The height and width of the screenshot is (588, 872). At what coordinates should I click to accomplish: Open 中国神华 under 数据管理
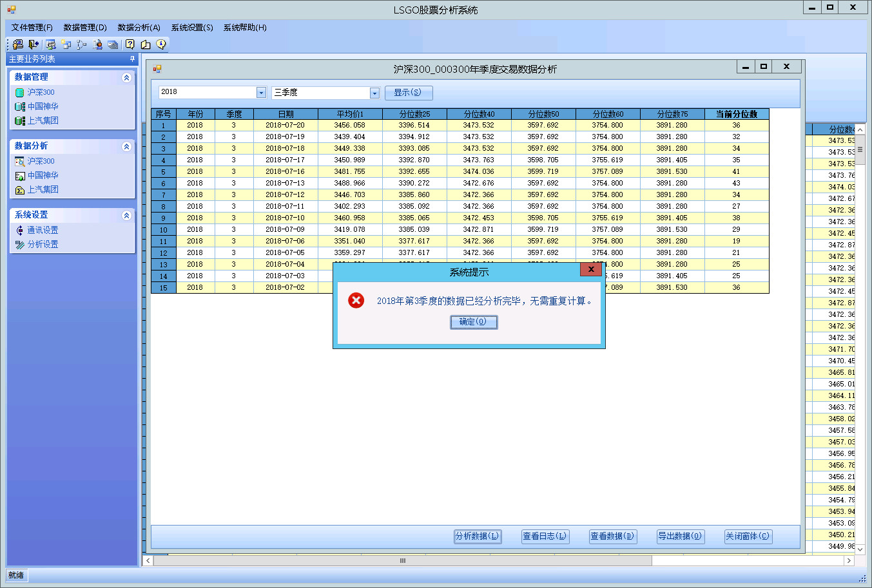[43, 106]
